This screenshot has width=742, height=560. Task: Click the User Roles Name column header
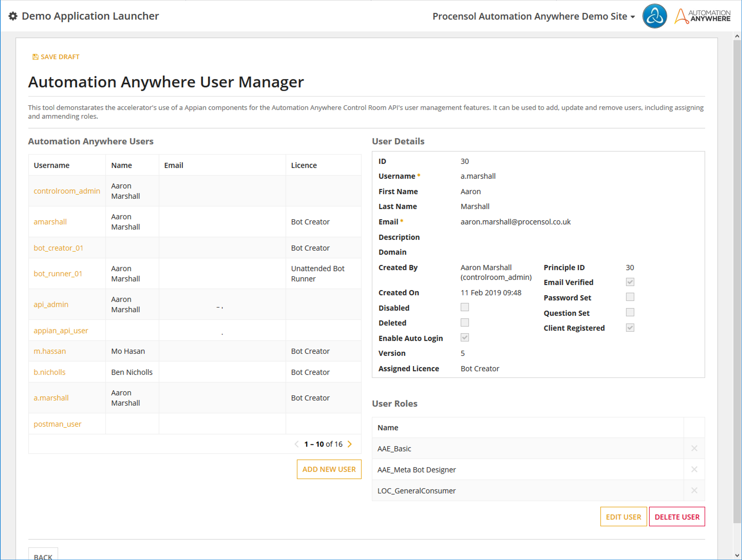point(388,427)
